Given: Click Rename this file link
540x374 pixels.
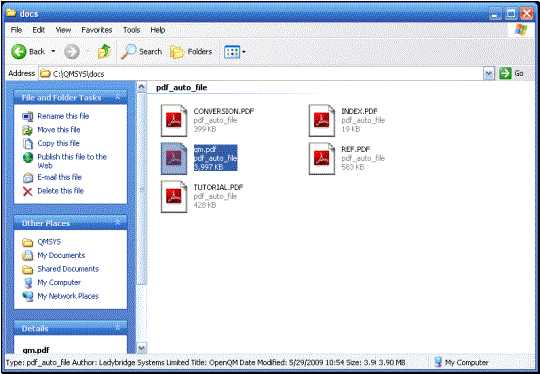Looking at the screenshot, I should (x=63, y=116).
